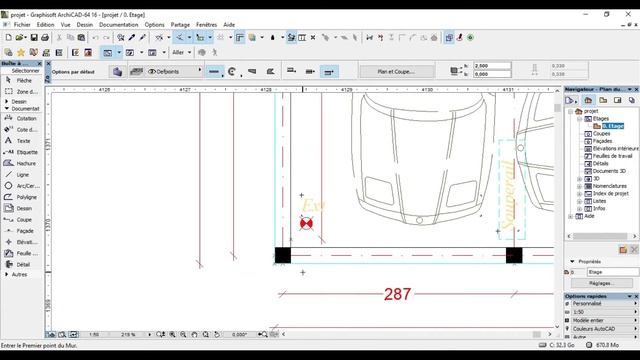
Task: Select Feuilles de travail in navigator tree
Action: coord(612,156)
